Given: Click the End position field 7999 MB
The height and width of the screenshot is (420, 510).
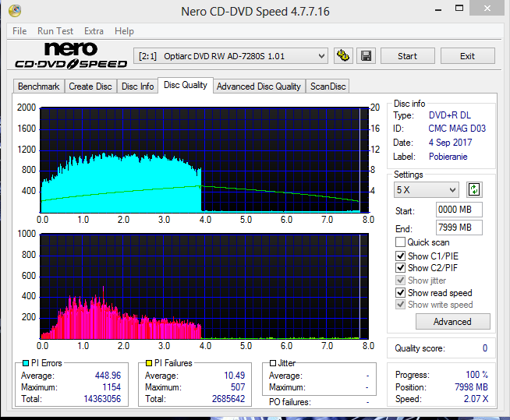Looking at the screenshot, I should (459, 228).
